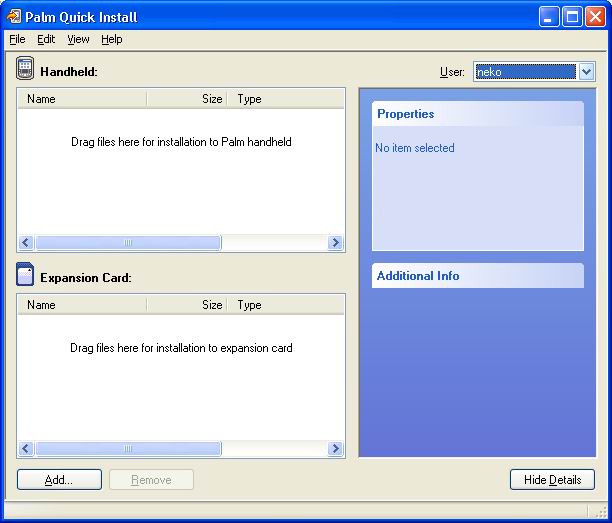Open the Help menu

tap(112, 39)
